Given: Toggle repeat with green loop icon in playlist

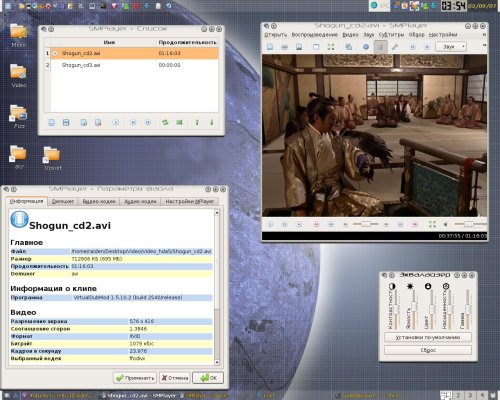Looking at the screenshot, I should click(x=165, y=122).
